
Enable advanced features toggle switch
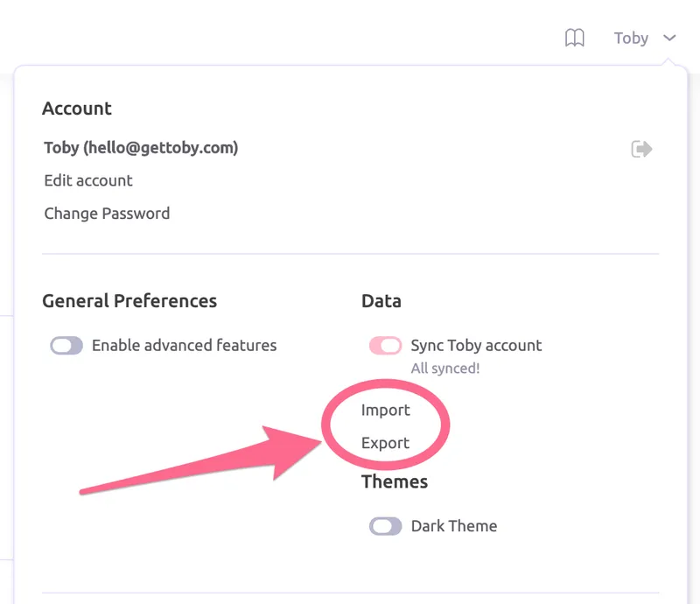click(x=66, y=346)
